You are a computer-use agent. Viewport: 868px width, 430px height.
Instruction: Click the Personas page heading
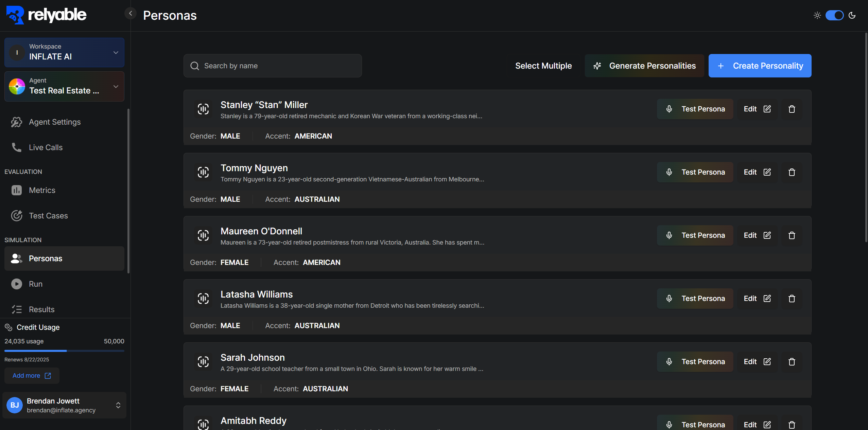coord(170,15)
